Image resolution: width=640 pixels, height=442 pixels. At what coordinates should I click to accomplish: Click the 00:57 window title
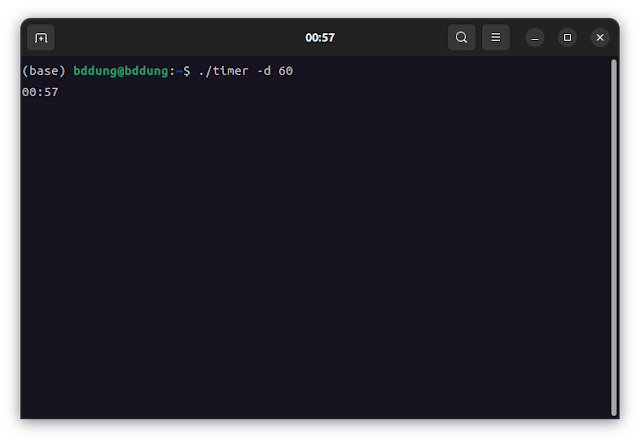(x=320, y=38)
